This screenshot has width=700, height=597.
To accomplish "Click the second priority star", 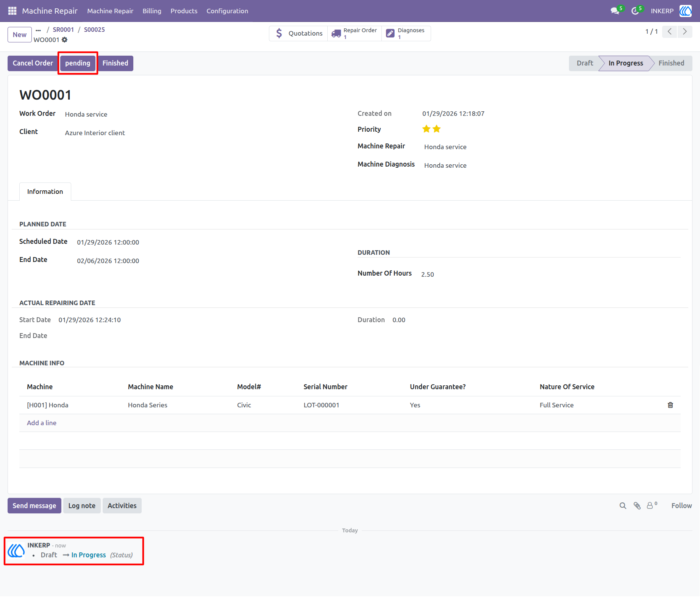I will pos(437,129).
